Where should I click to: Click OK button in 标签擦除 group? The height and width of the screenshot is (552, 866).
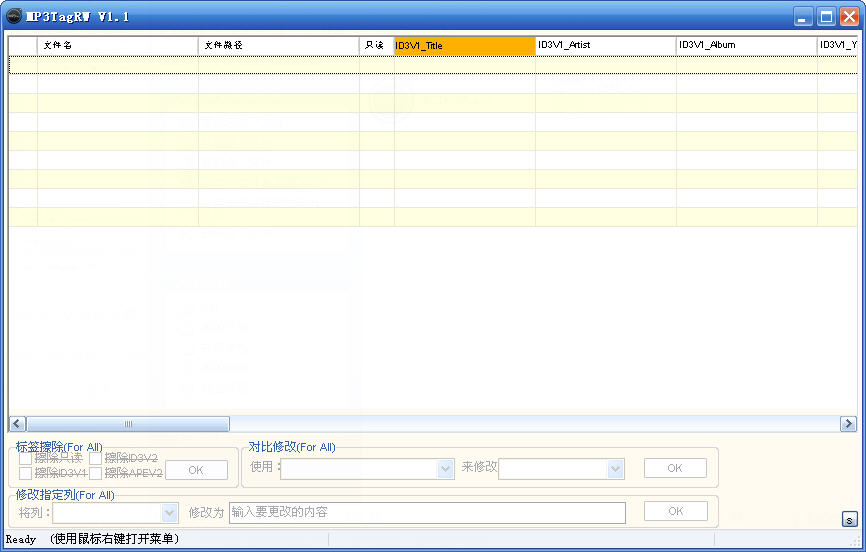[196, 470]
